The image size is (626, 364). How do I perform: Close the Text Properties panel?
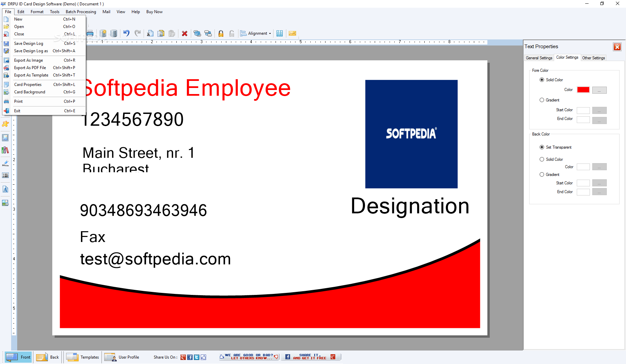(617, 47)
